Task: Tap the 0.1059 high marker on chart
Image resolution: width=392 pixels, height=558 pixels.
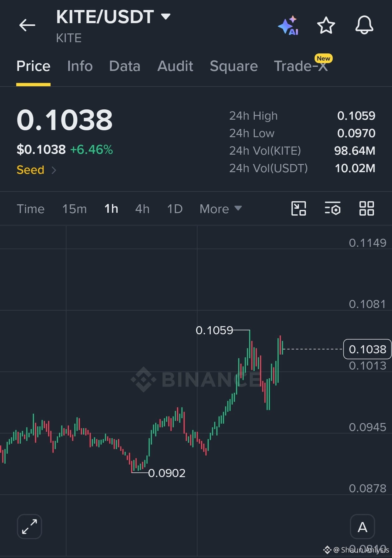Action: (214, 330)
